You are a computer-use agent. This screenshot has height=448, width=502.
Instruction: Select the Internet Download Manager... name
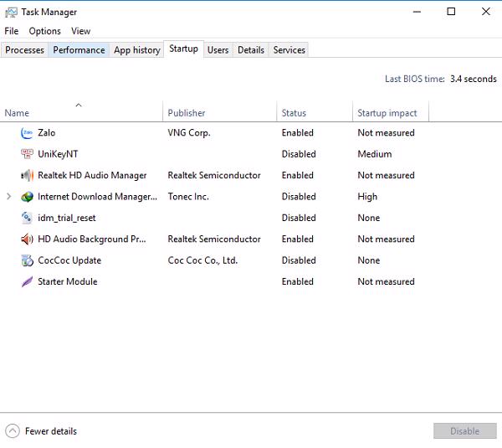(x=97, y=197)
